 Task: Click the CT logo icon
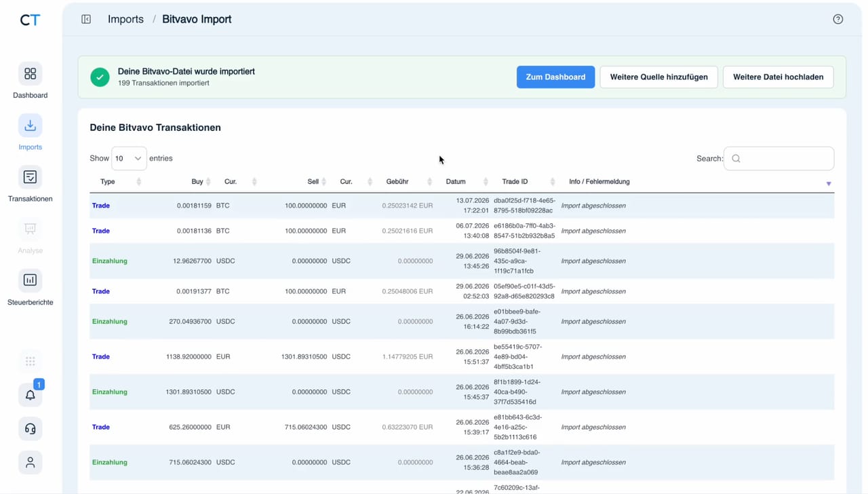pyautogui.click(x=30, y=20)
